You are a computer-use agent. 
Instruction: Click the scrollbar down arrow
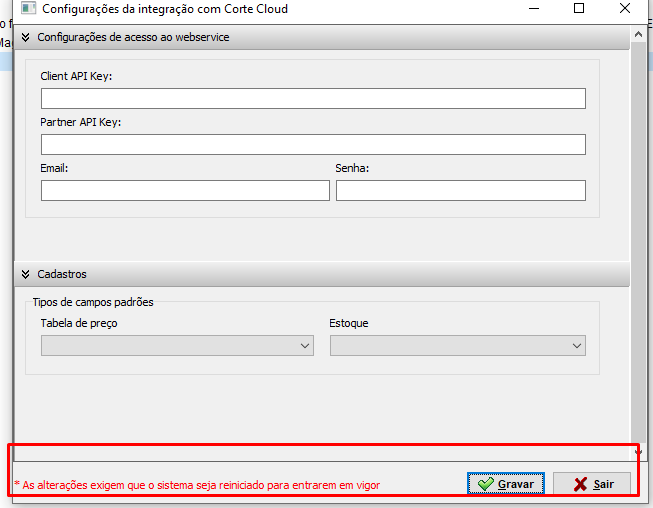[x=638, y=451]
